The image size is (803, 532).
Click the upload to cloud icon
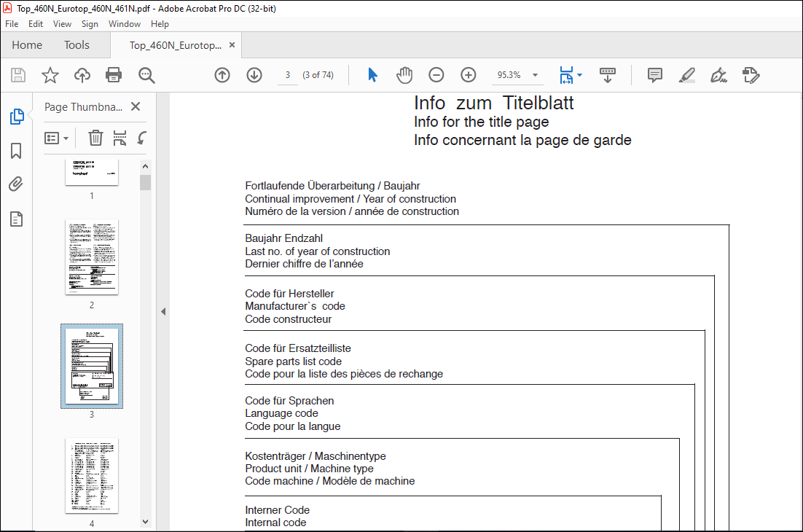(82, 75)
